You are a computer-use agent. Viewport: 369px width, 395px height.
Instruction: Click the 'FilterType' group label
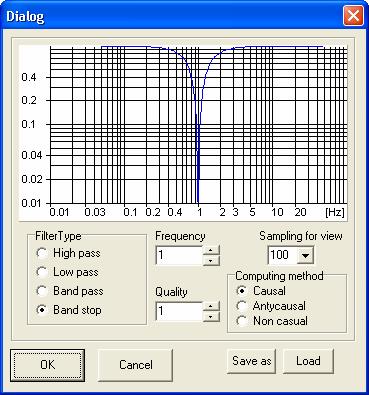coord(58,236)
